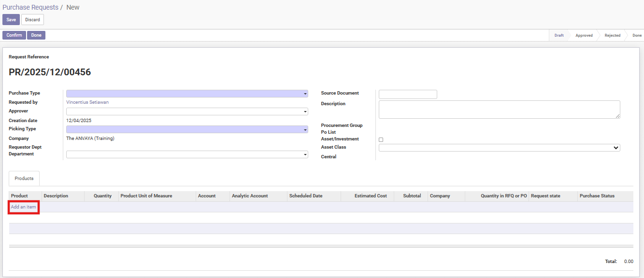The height and width of the screenshot is (278, 644).
Task: Sort by Scheduled Date column header
Action: pos(306,196)
